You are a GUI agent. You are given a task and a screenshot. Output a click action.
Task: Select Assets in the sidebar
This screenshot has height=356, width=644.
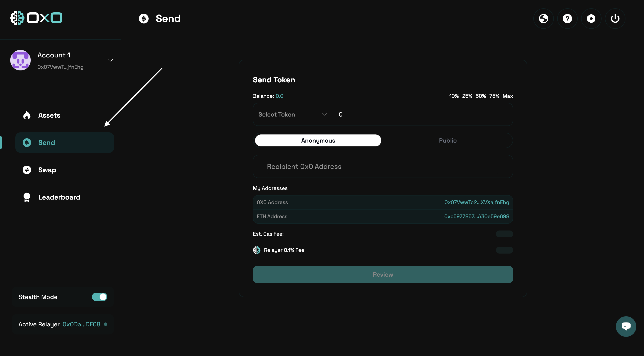point(49,115)
